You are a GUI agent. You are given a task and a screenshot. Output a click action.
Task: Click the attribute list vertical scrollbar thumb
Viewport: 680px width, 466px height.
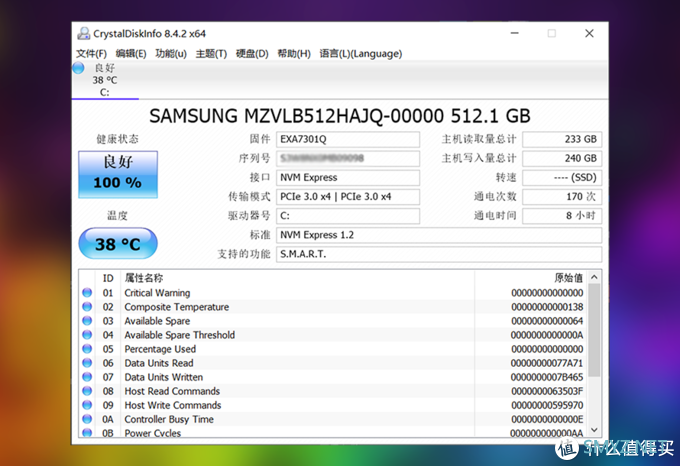594,330
